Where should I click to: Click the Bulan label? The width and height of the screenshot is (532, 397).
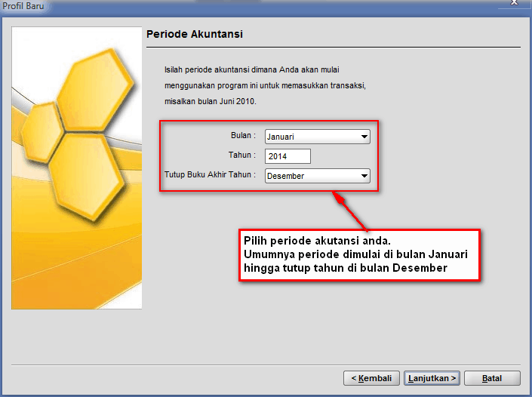[x=243, y=135]
